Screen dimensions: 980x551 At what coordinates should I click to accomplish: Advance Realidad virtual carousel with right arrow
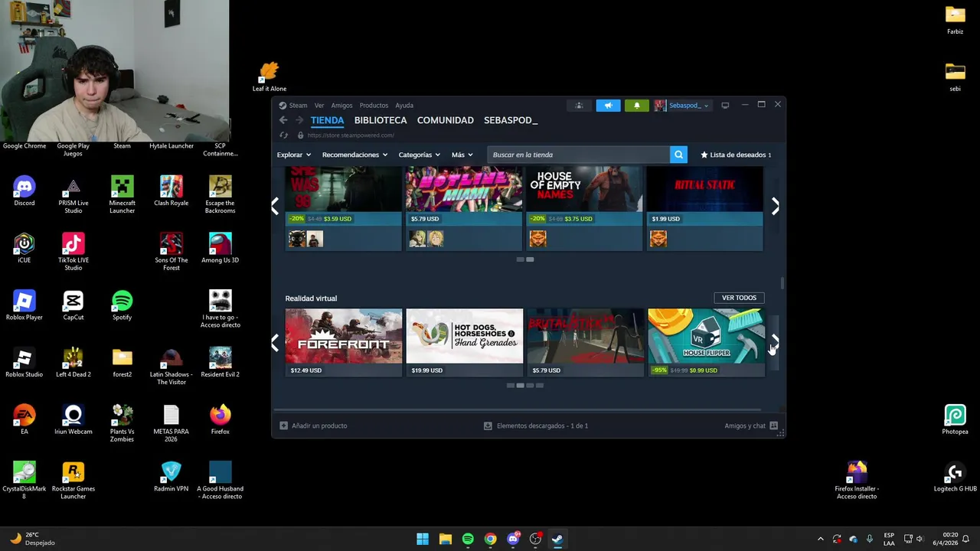[x=775, y=342]
